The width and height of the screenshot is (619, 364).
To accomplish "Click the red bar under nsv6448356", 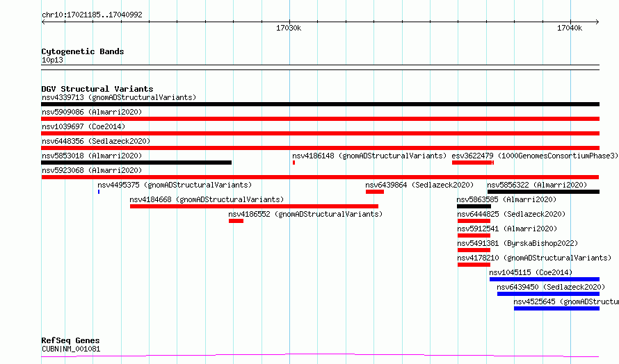I will click(x=320, y=148).
